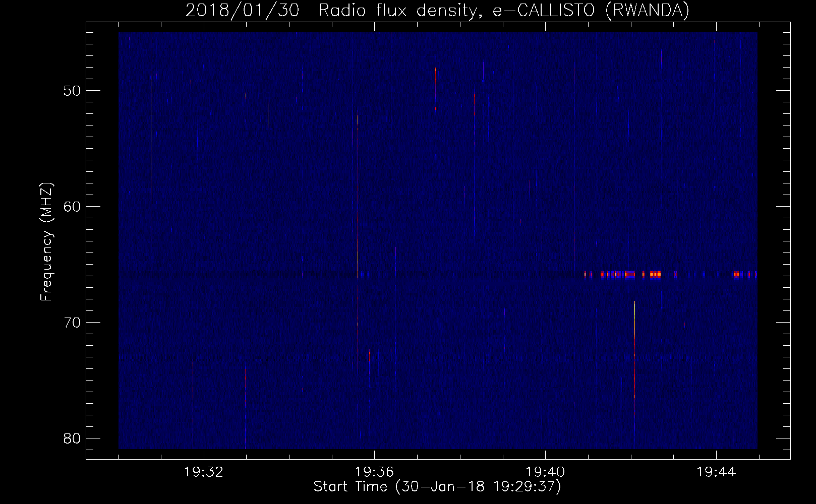Click the bright red-yellow emission band near 66 MHz
This screenshot has width=816, height=504.
pos(623,275)
